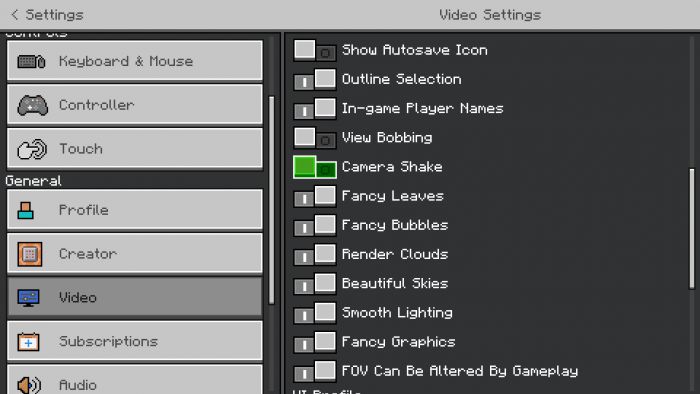The image size is (700, 394).
Task: Click the monitor icon beside Video
Action: pyautogui.click(x=29, y=298)
